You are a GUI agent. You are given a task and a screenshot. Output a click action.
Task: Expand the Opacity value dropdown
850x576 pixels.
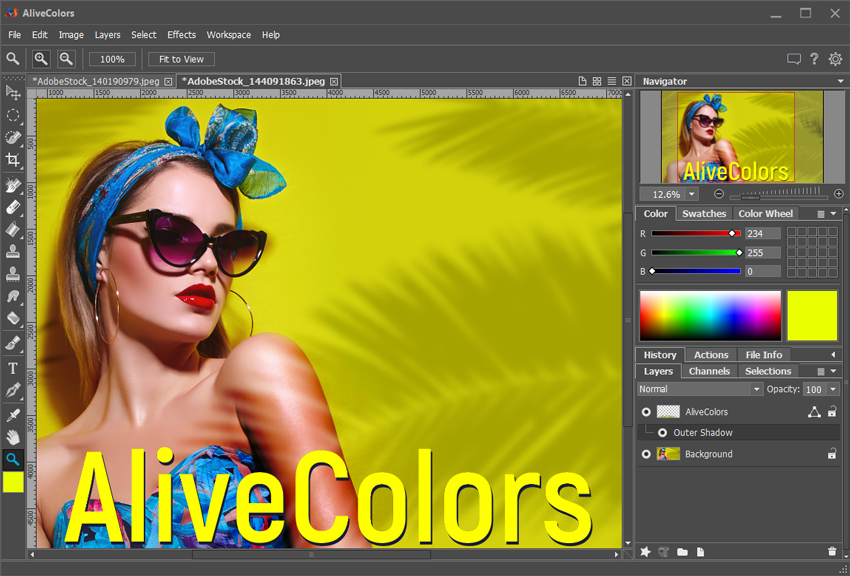(832, 389)
